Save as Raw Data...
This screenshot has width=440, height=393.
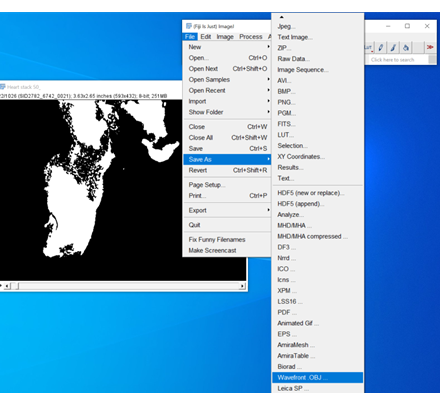[318, 59]
